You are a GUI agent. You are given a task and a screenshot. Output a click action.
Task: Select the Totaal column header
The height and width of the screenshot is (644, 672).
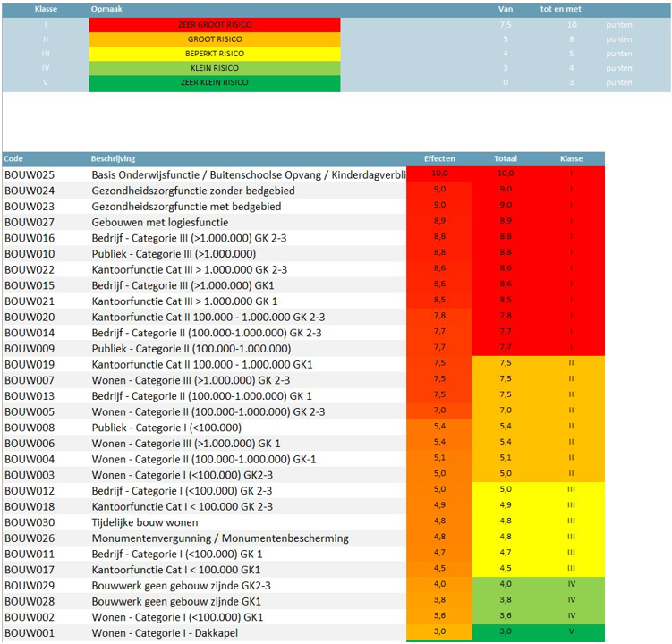click(x=506, y=158)
